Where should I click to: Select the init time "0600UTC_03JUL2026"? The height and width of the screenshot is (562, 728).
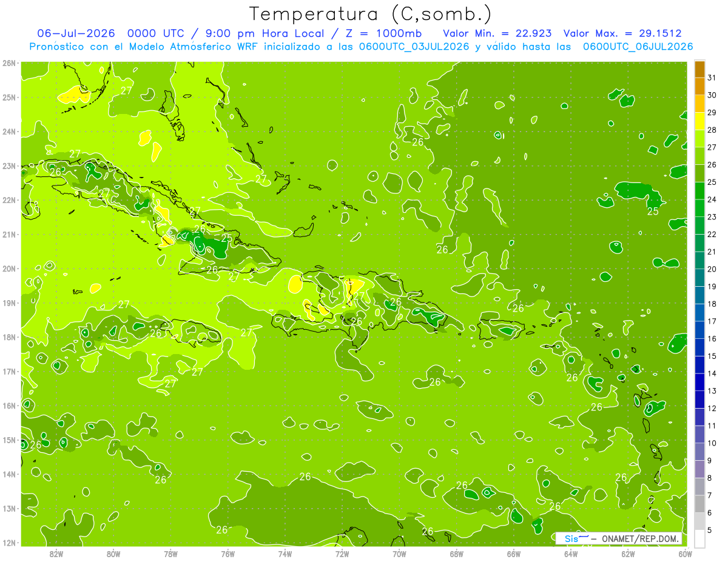tap(414, 47)
